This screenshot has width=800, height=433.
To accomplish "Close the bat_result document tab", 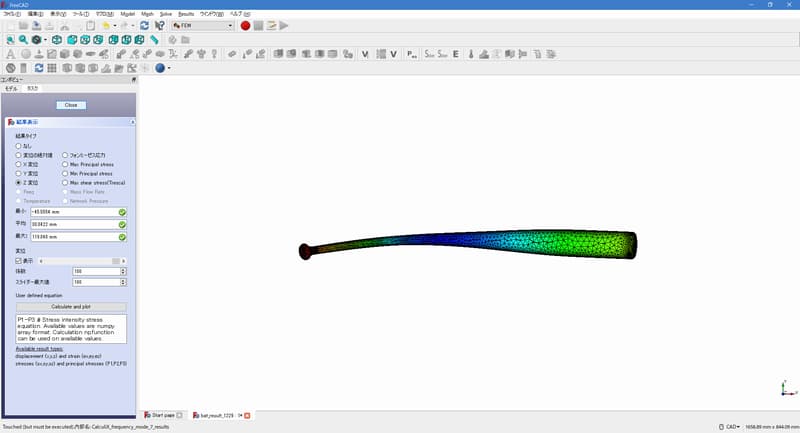I will [247, 416].
